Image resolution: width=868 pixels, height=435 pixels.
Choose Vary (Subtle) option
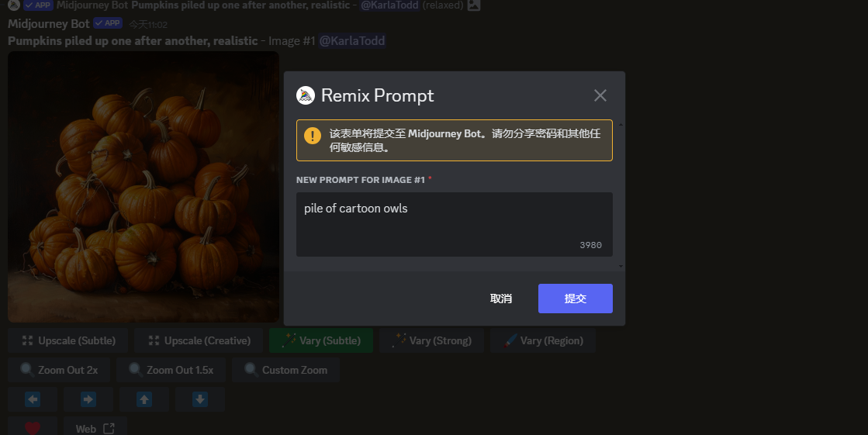click(x=321, y=340)
